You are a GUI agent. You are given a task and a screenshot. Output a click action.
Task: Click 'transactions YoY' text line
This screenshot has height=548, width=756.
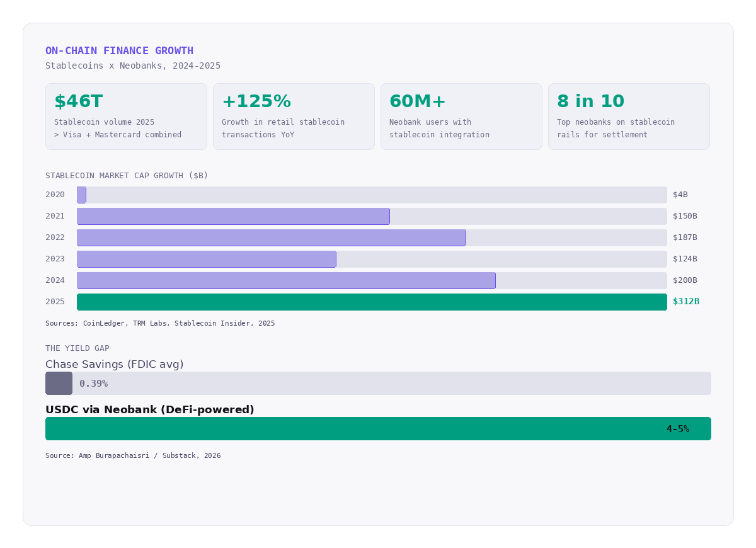(258, 135)
